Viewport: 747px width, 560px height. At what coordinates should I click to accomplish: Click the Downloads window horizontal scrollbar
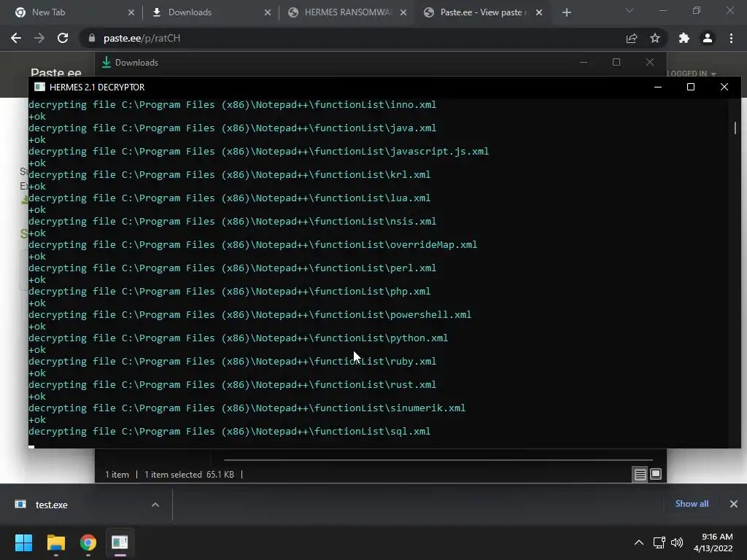click(x=438, y=460)
